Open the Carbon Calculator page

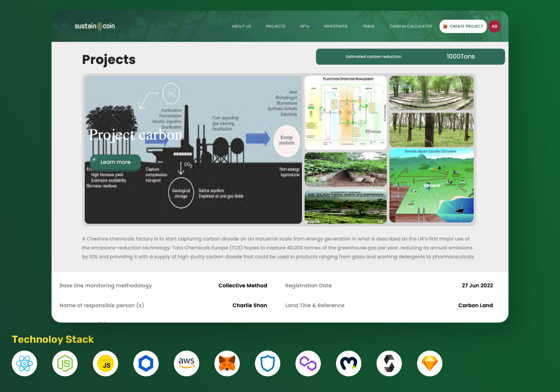(410, 26)
